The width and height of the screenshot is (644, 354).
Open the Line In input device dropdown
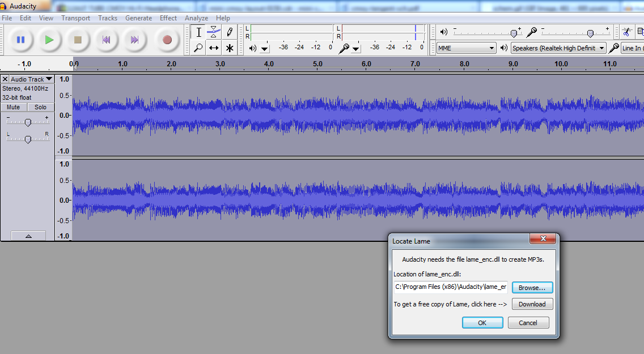[633, 48]
